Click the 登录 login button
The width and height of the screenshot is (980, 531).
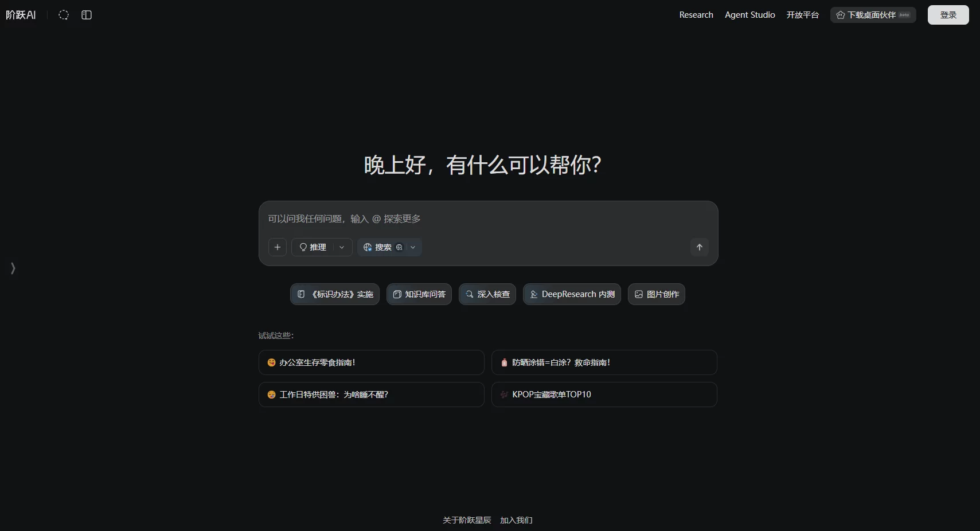(948, 15)
